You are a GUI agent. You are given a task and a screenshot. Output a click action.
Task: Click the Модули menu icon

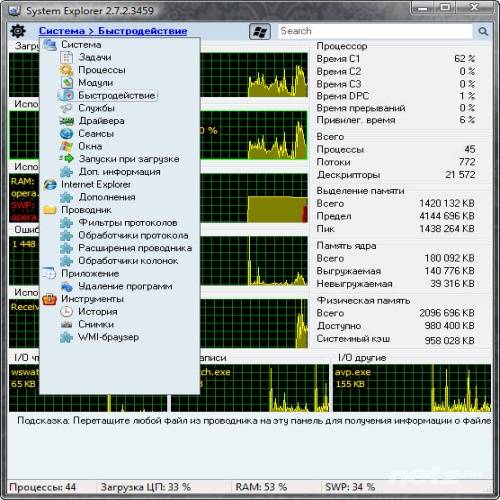pyautogui.click(x=67, y=83)
